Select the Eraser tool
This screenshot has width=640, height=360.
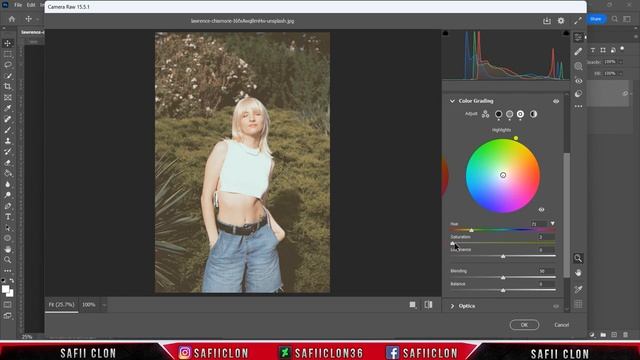[x=7, y=162]
